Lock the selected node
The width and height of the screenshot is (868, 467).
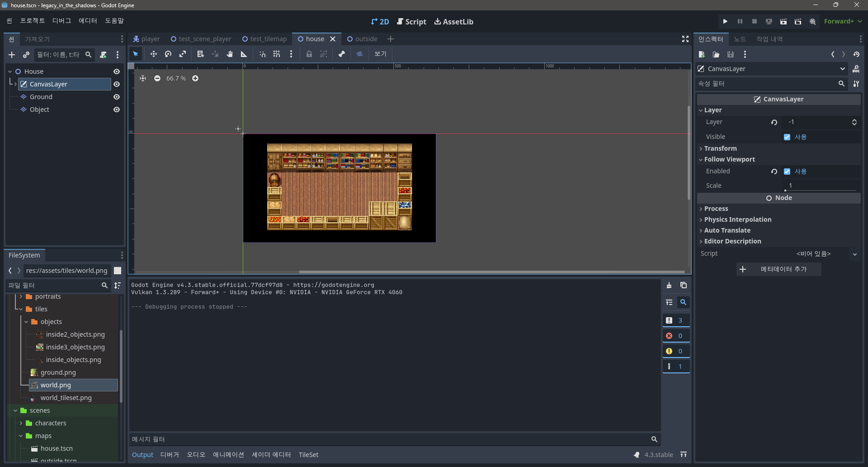coord(309,54)
